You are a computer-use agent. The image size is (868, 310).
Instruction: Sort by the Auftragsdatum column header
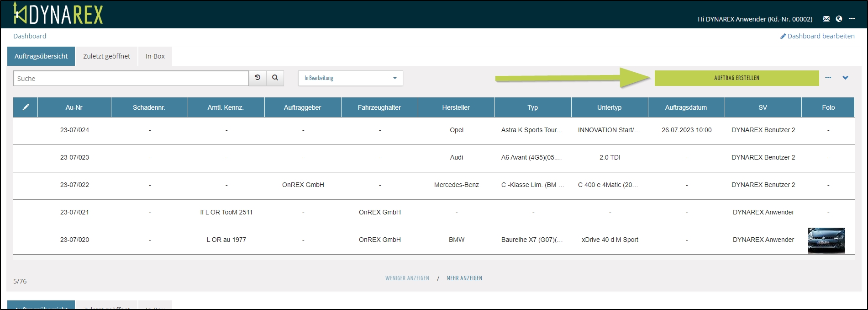tap(686, 107)
